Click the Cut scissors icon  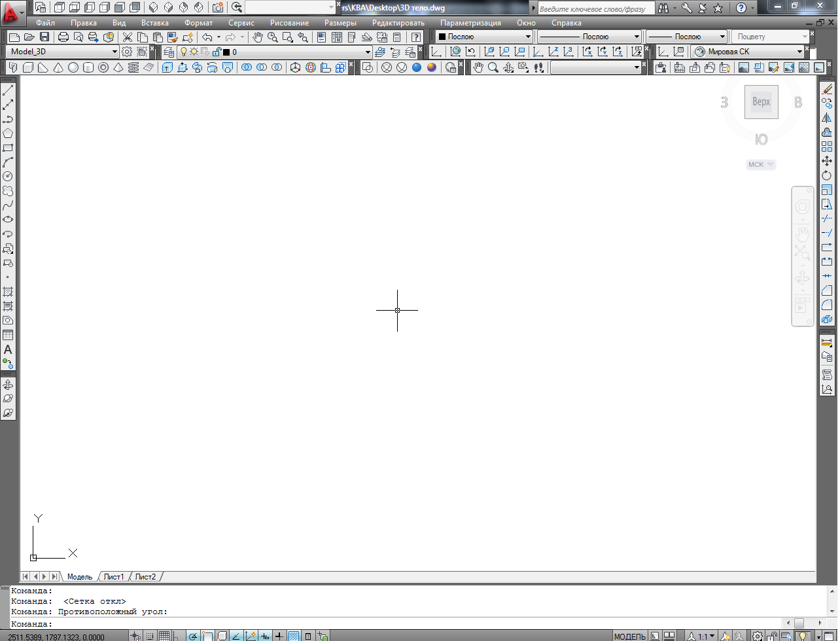(128, 37)
